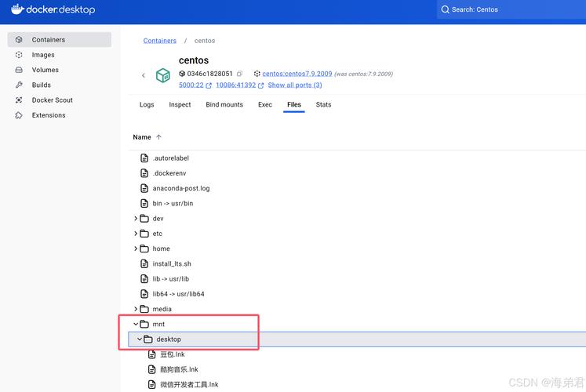Collapse the mnt folder
Screen dimensions: 586x392
[x=136, y=324]
